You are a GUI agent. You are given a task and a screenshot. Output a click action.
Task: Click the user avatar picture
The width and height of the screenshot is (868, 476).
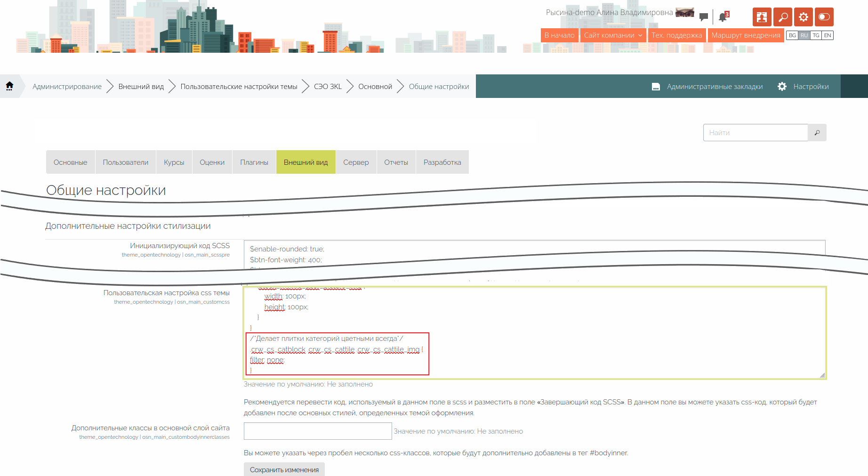684,13
